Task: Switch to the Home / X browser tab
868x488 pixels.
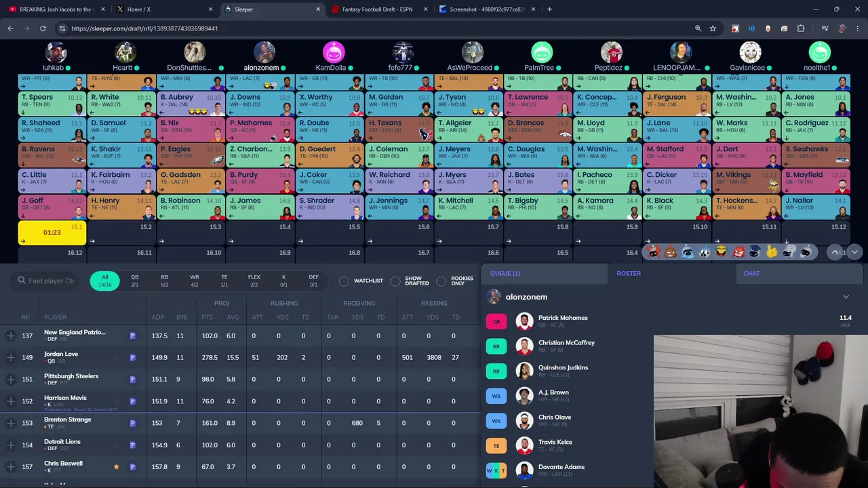Action: [161, 9]
